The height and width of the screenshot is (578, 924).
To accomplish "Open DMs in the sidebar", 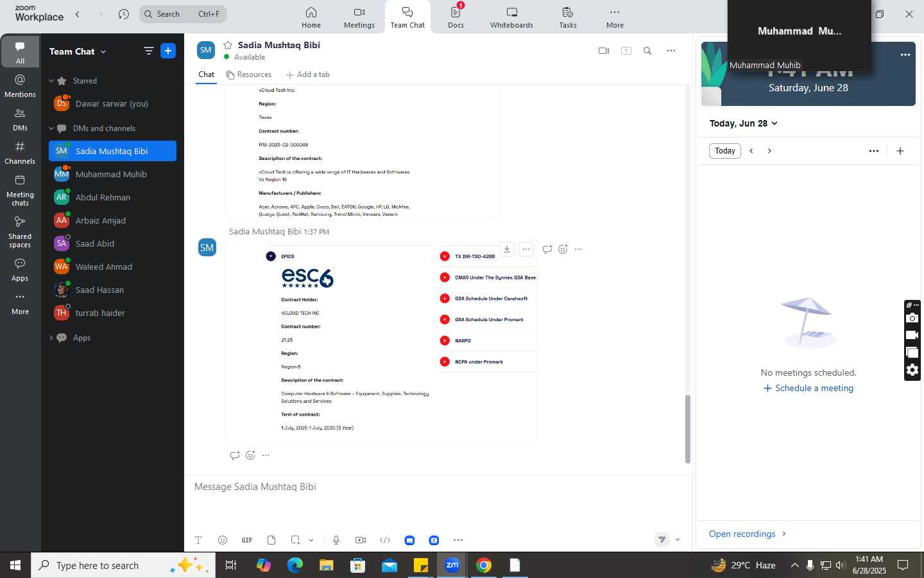I will [x=20, y=119].
